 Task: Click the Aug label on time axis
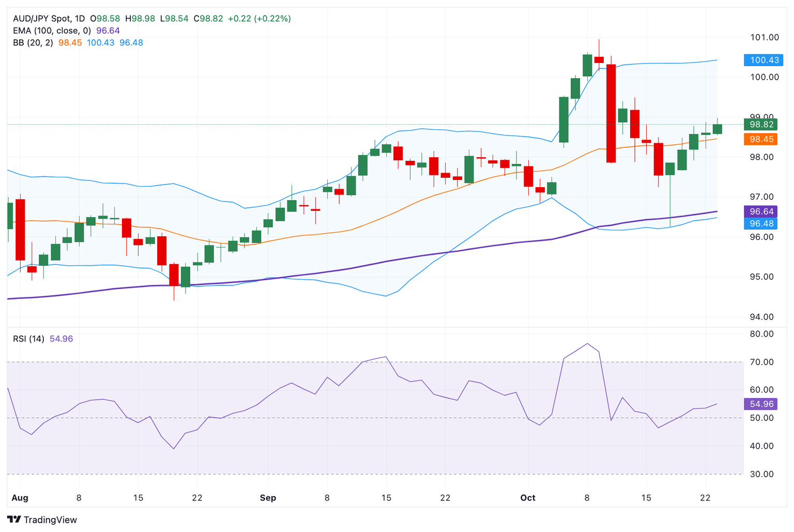(x=20, y=498)
